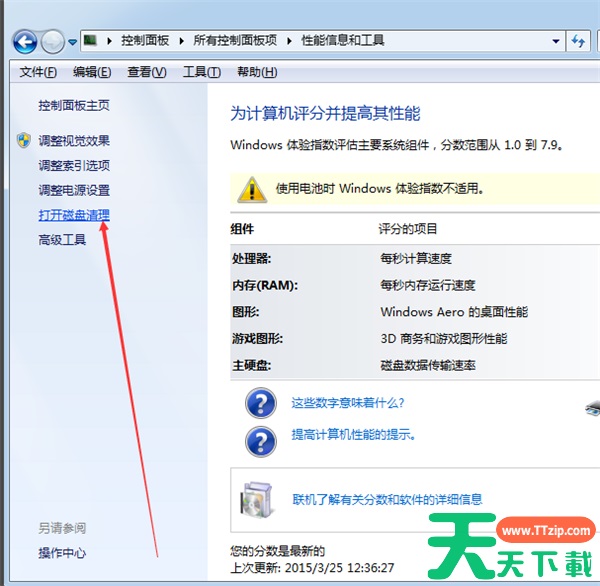Select 控制面板 in the address breadcrumb

pos(145,40)
